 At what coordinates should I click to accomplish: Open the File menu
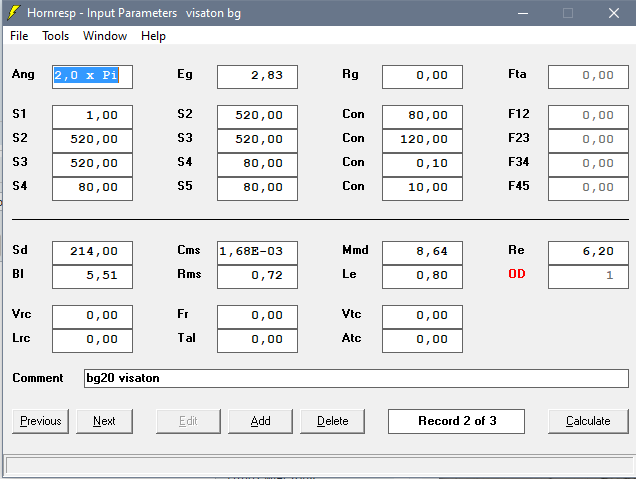point(19,36)
